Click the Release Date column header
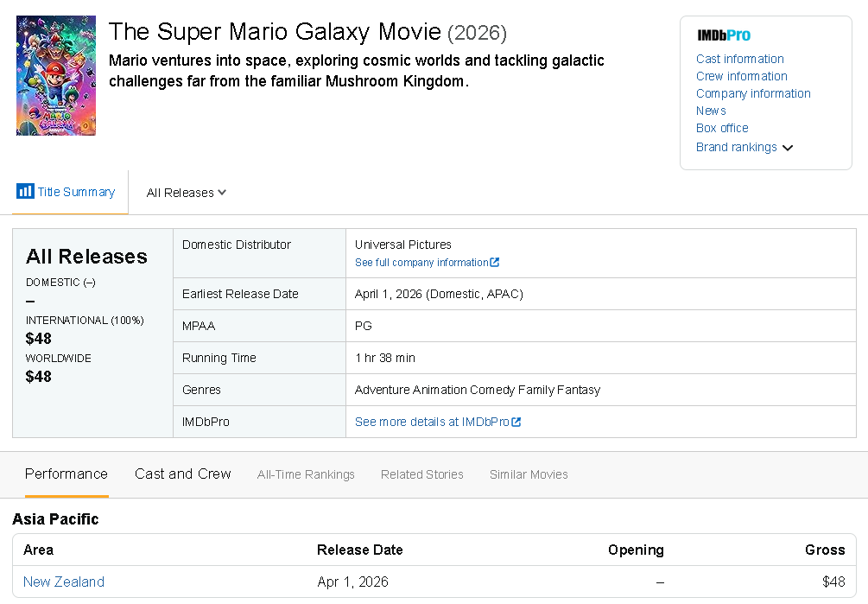 tap(360, 550)
